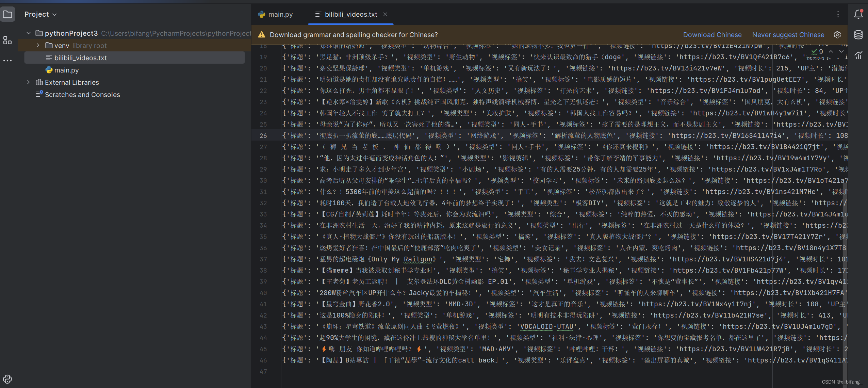
Task: Select Scratches and Consoles tree item
Action: 134,95
